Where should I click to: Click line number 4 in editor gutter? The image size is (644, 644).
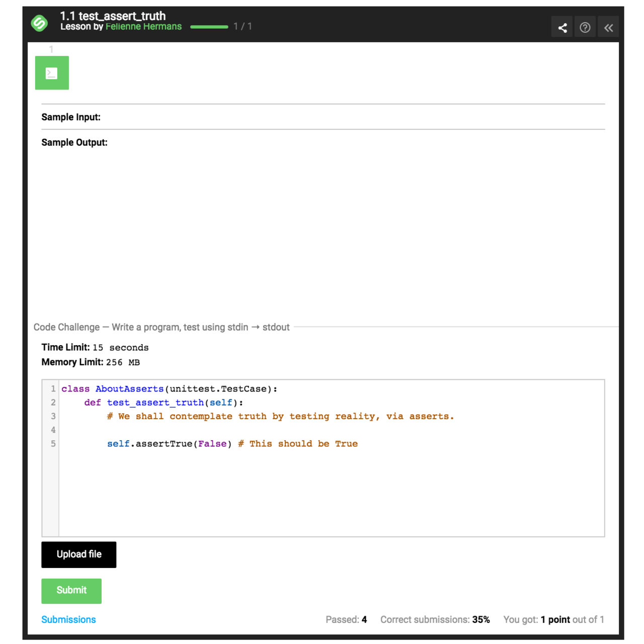pyautogui.click(x=53, y=430)
